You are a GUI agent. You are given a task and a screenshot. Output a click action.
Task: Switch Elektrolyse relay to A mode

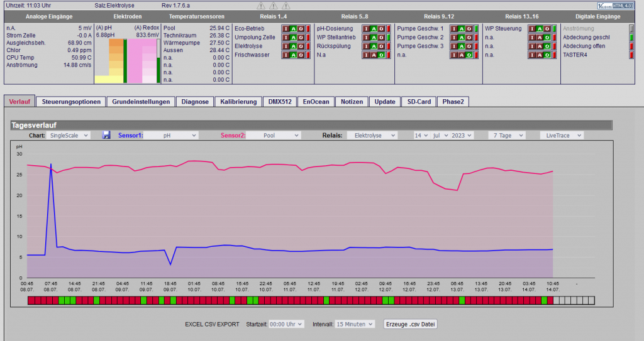click(x=293, y=46)
